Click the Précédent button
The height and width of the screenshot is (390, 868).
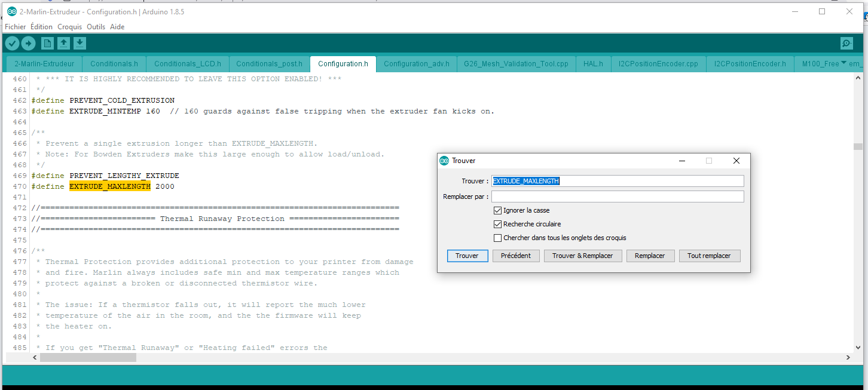point(516,256)
